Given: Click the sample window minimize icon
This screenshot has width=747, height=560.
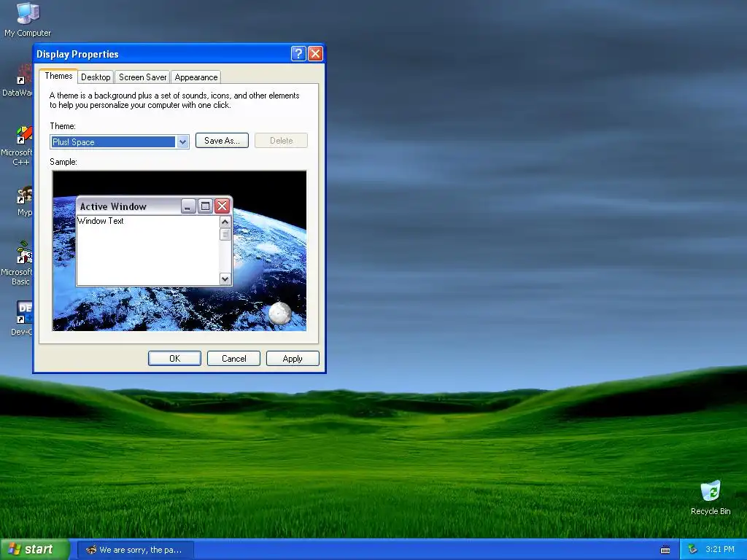Looking at the screenshot, I should [188, 206].
